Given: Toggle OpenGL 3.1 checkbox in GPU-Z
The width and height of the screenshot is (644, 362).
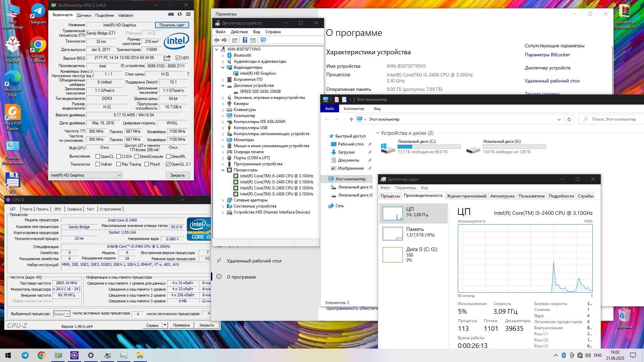Looking at the screenshot, I should pyautogui.click(x=168, y=164).
